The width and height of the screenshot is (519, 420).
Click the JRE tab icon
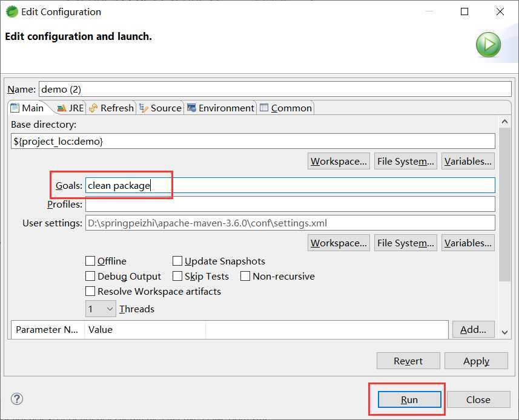(x=62, y=108)
